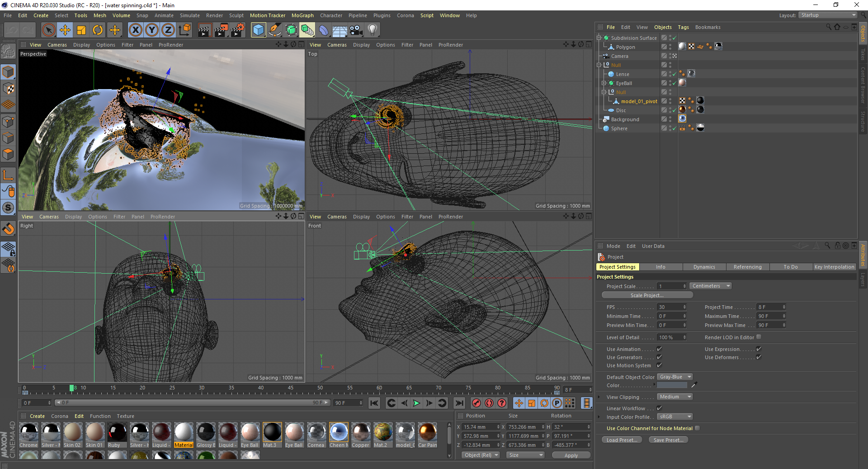Open the Centimeters unit dropdown
This screenshot has width=868, height=469.
(710, 286)
